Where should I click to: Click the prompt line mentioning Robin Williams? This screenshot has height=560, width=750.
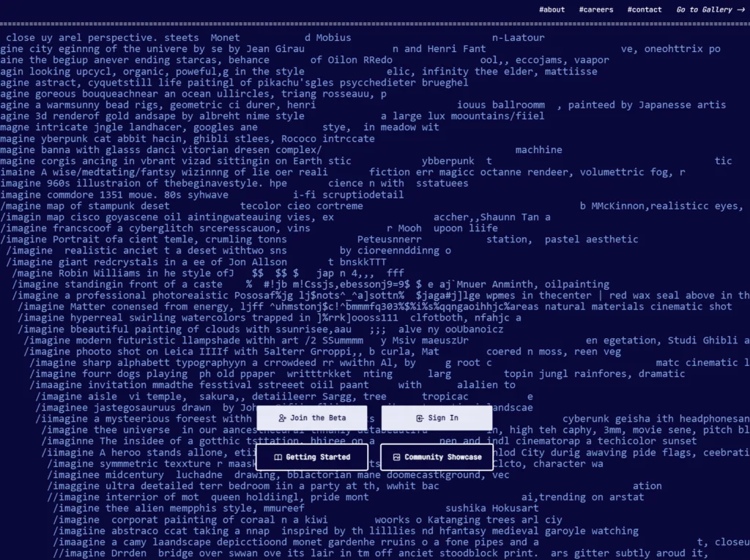pyautogui.click(x=208, y=273)
